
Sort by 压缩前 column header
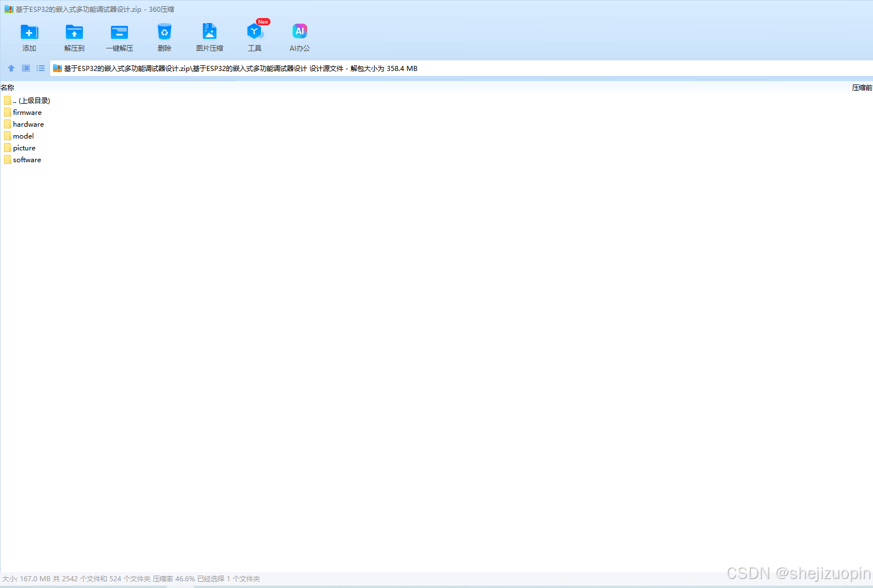[x=862, y=87]
